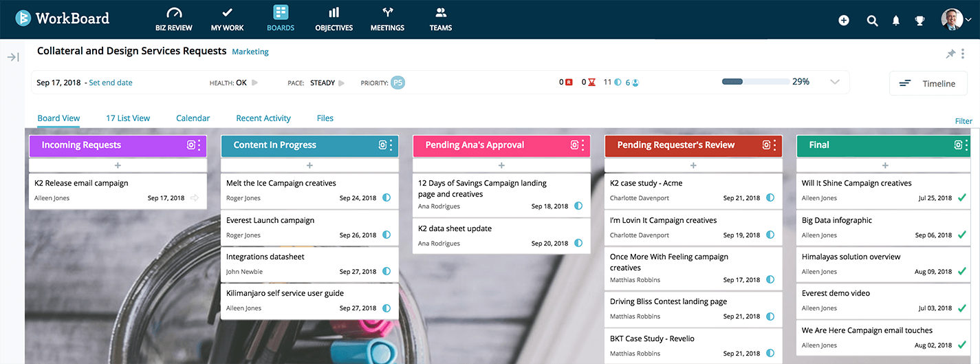This screenshot has height=364, width=980.
Task: Toggle status on I'm Lovin It Campaign card
Action: point(770,235)
